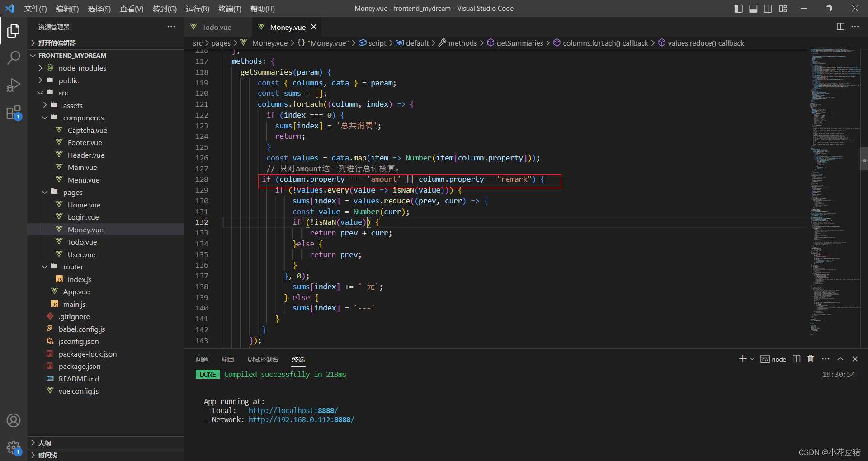Open the 192.168.0.112:8888 network link

(x=301, y=419)
